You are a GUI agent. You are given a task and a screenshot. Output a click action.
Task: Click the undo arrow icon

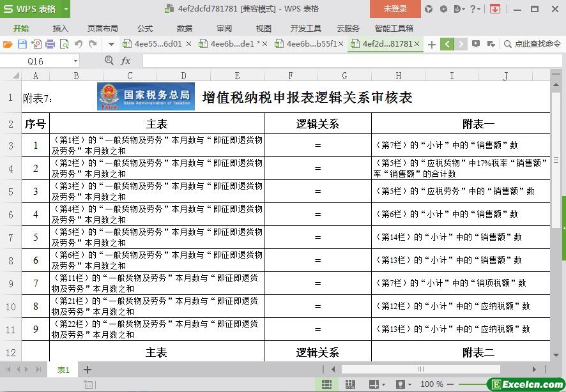tap(79, 44)
